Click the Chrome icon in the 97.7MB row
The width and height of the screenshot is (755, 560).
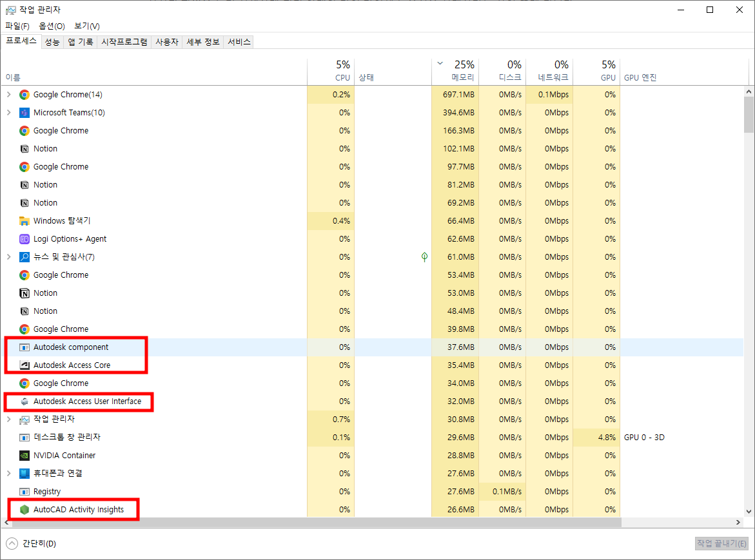pyautogui.click(x=24, y=167)
